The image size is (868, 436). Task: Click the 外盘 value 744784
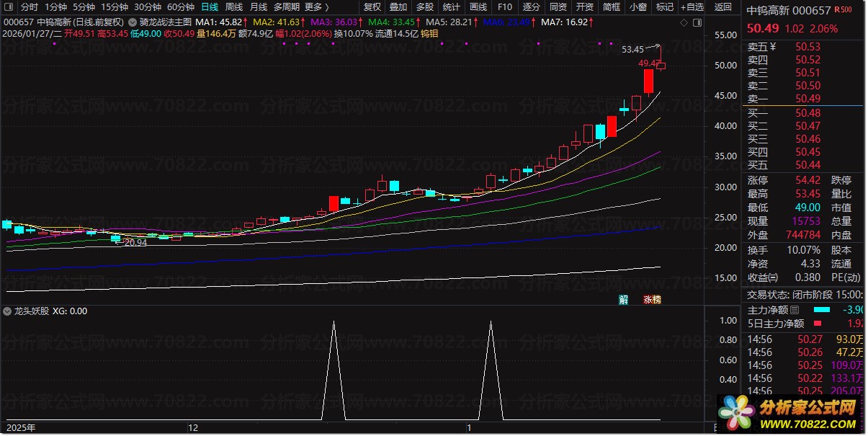click(803, 235)
